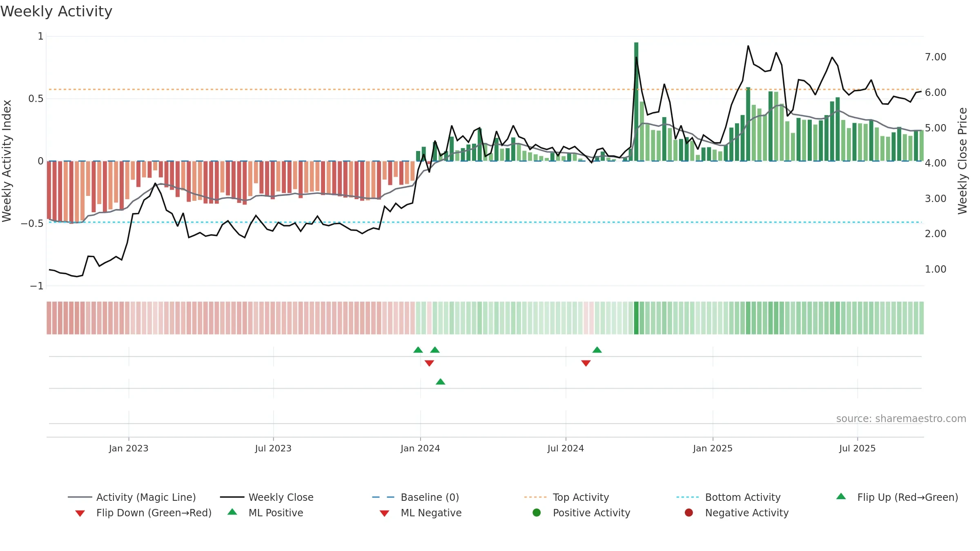Click the darkest green heatmap cell
This screenshot has height=551, width=980.
636,318
